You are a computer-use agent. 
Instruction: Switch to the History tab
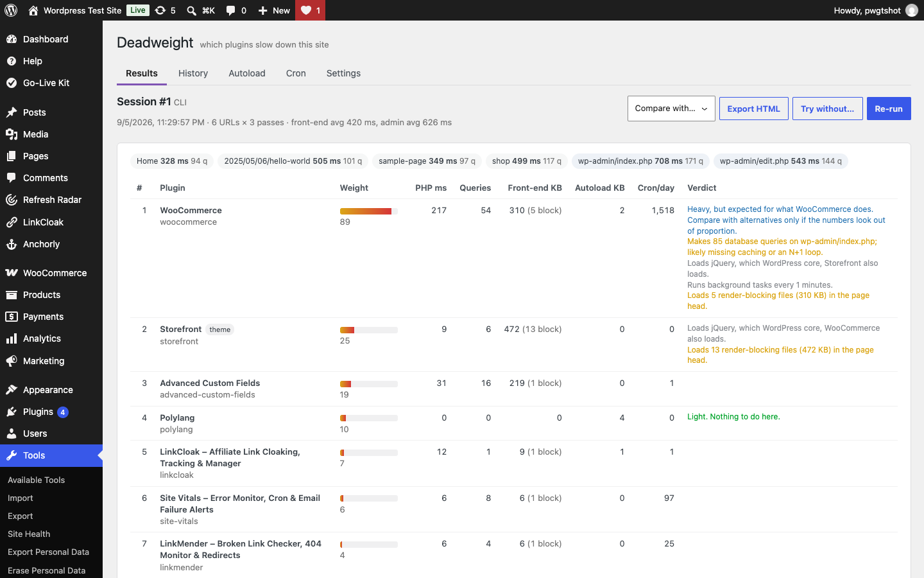tap(193, 73)
